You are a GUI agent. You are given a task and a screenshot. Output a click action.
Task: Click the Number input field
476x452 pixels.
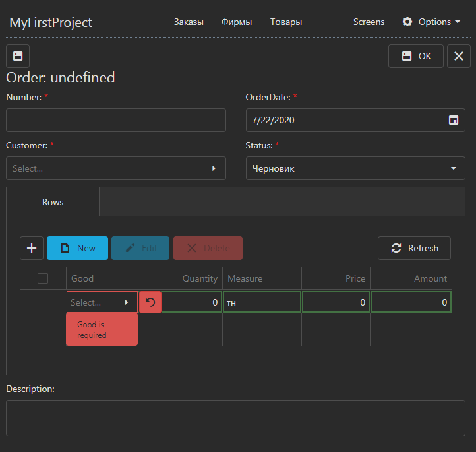pos(116,120)
